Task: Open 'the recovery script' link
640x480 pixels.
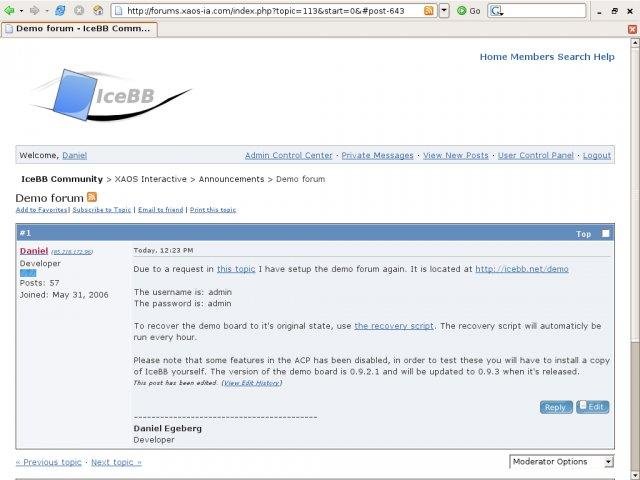Action: 394,326
